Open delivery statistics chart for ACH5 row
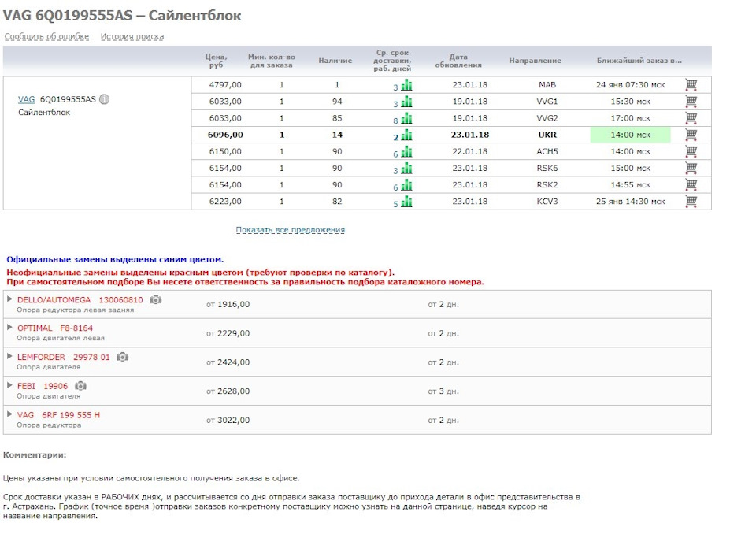The width and height of the screenshot is (756, 549). pyautogui.click(x=406, y=151)
